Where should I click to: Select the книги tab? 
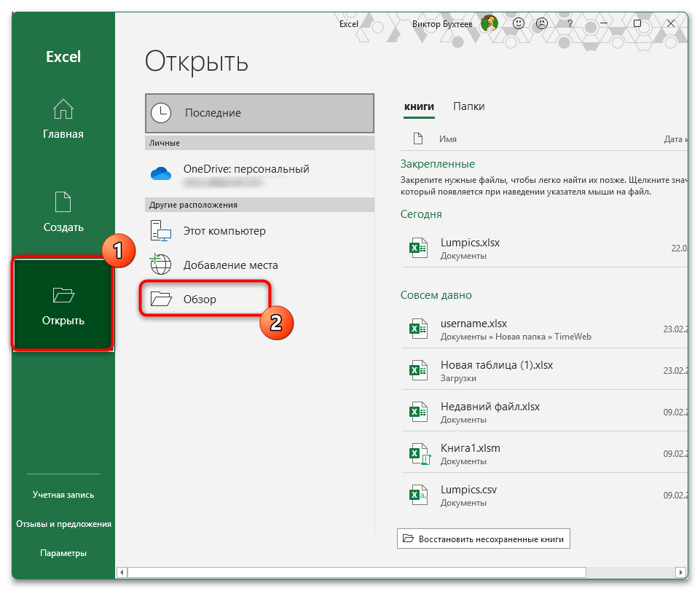419,106
